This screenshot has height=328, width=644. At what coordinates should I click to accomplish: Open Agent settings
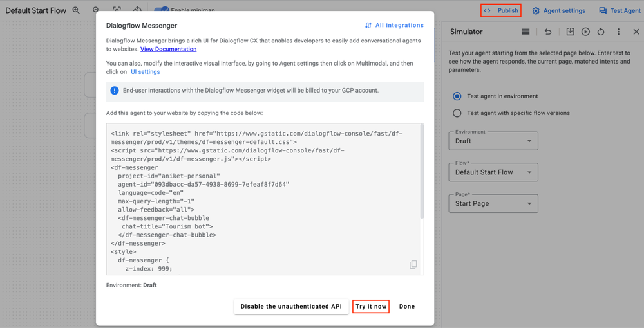tap(558, 11)
